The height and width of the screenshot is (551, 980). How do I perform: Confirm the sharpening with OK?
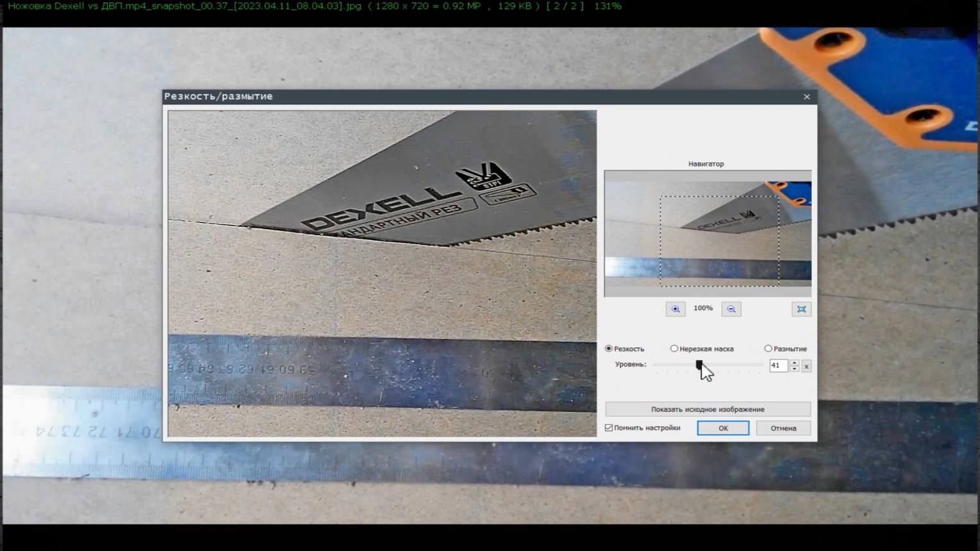[x=723, y=428]
